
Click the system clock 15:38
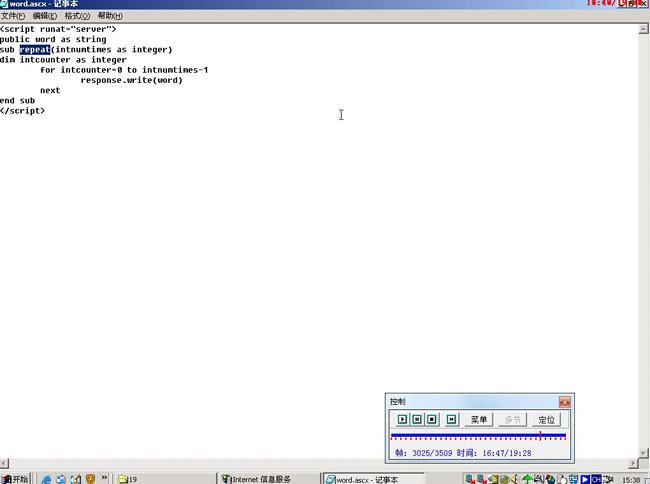coord(631,480)
